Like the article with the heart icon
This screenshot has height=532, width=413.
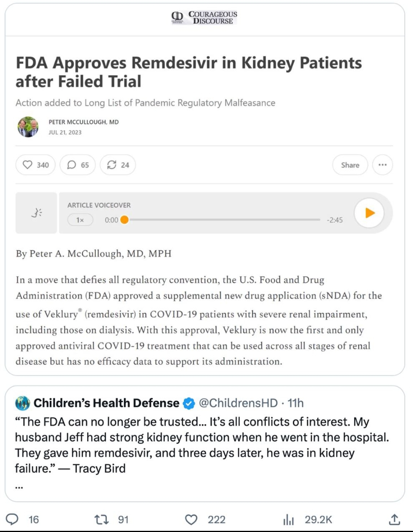click(36, 165)
